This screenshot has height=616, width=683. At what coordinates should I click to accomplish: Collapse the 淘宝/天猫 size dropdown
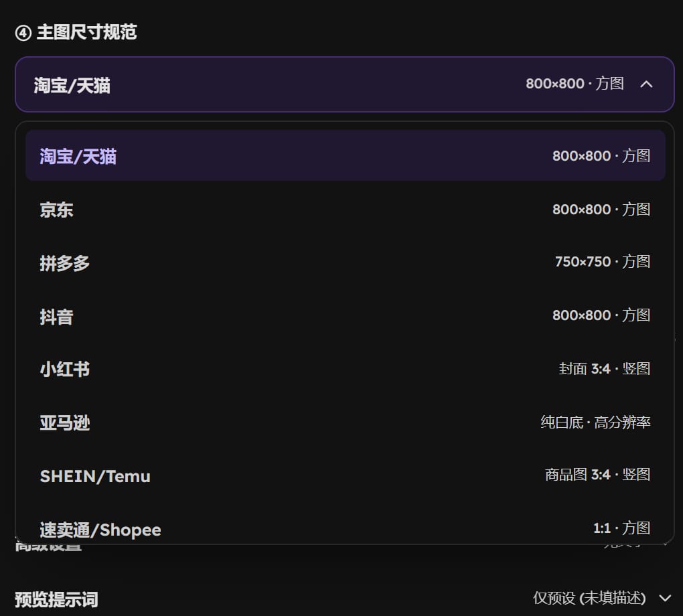coord(345,84)
